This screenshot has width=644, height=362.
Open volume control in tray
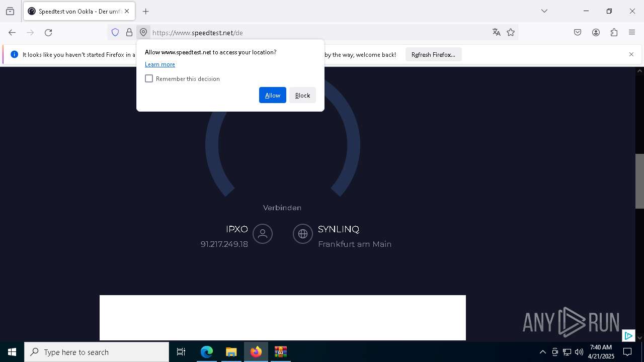coord(579,352)
